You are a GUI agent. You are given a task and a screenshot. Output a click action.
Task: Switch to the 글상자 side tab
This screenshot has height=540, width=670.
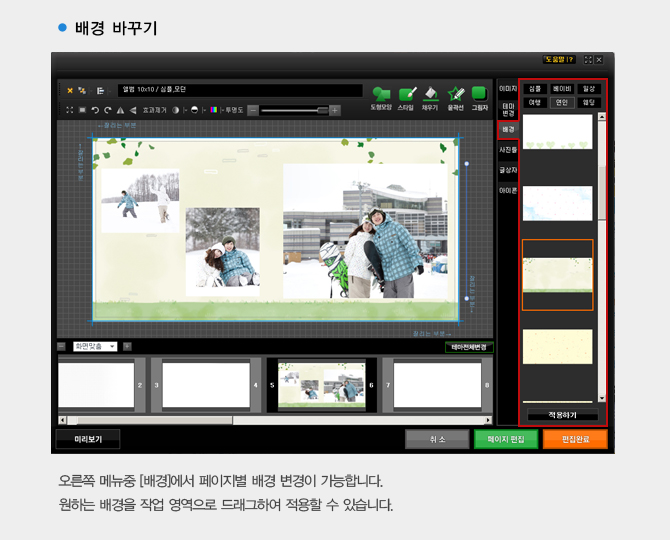(x=508, y=170)
